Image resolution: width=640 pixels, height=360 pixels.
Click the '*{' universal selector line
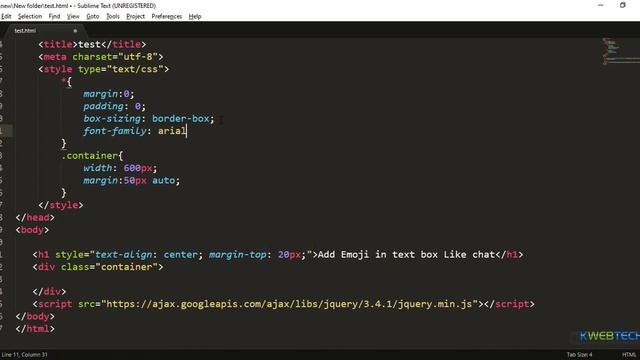(x=67, y=82)
